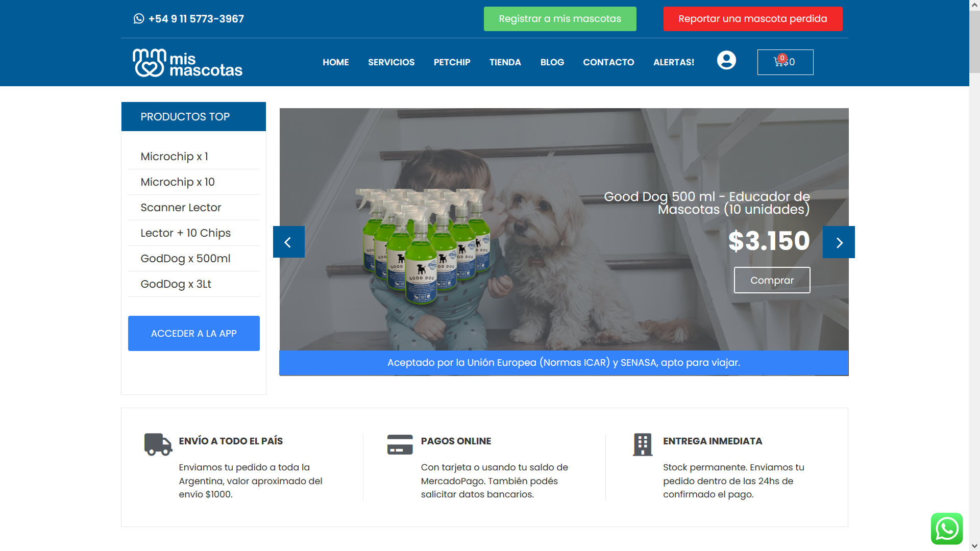The height and width of the screenshot is (551, 980).
Task: Click the delivery truck icon
Action: (x=158, y=444)
